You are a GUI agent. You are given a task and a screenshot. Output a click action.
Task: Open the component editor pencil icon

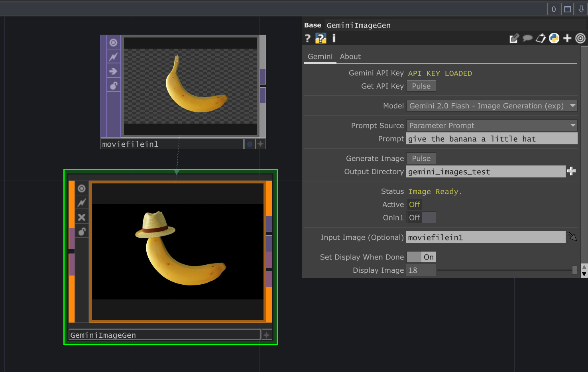[514, 38]
